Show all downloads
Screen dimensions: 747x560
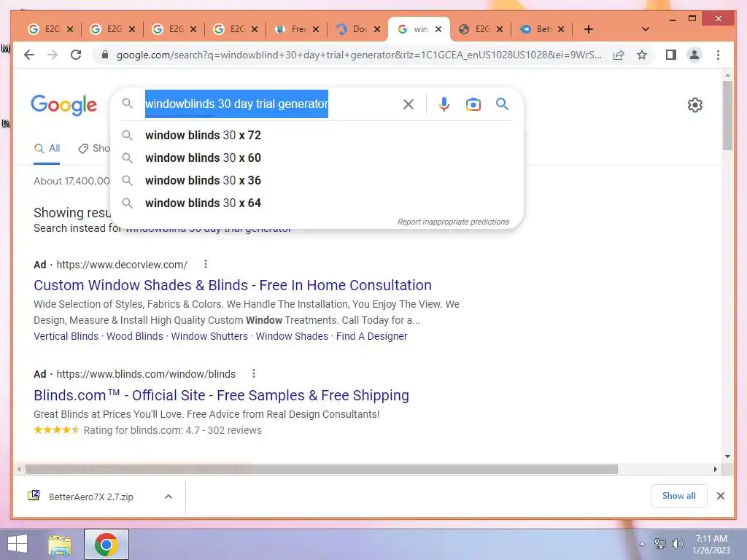click(679, 496)
